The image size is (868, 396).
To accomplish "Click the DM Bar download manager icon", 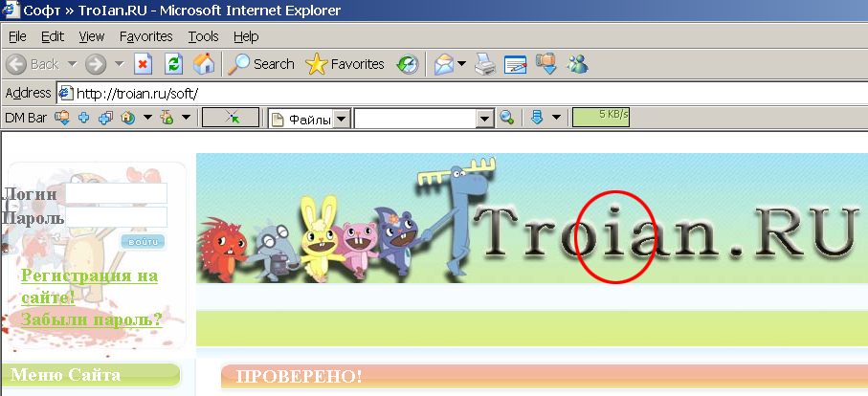I will coord(61,118).
